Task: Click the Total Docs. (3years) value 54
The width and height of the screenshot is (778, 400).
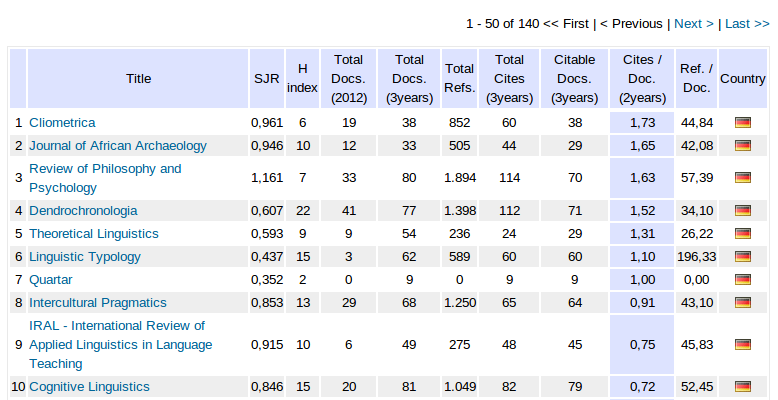Action: coord(409,233)
